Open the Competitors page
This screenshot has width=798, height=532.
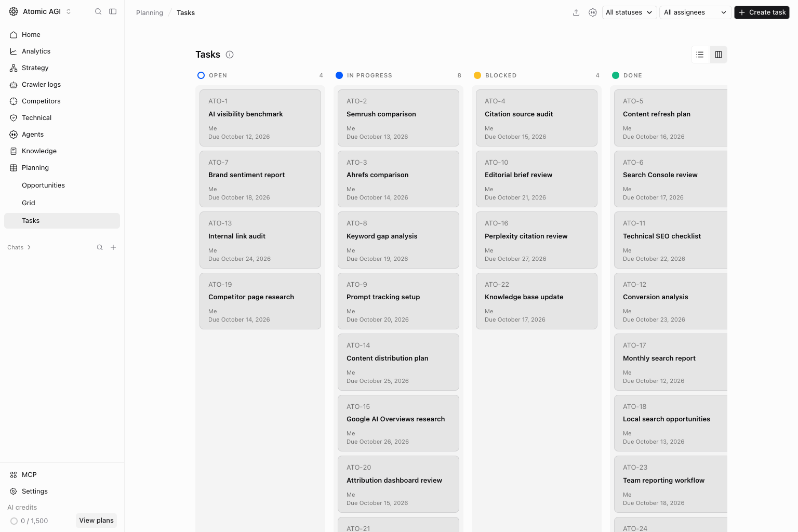[x=62, y=101]
